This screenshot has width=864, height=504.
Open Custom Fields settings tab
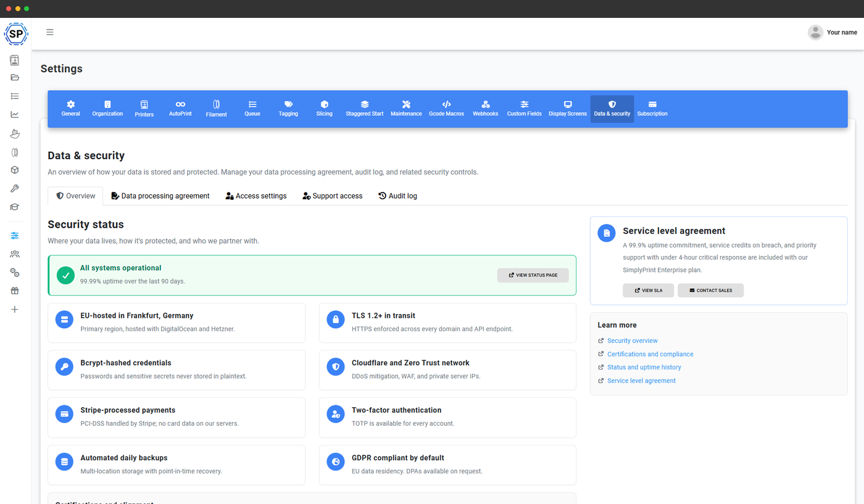(x=524, y=109)
